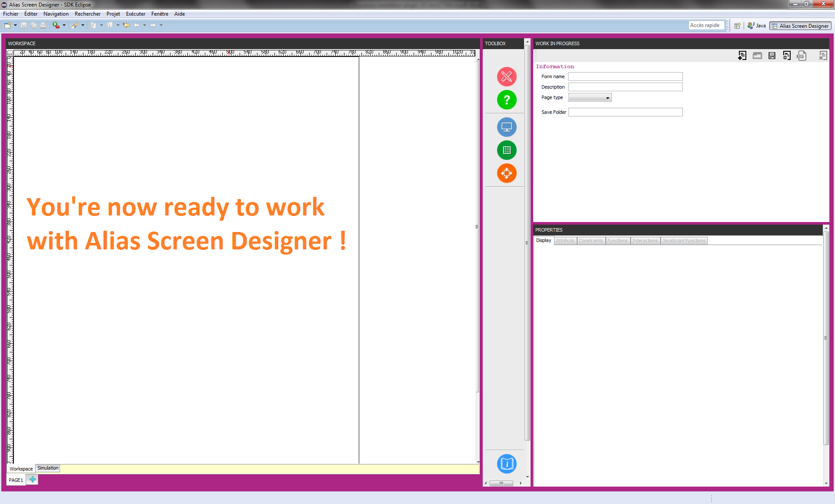Viewport: 835px width, 504px height.
Task: Switch to the Java perspective
Action: click(757, 26)
